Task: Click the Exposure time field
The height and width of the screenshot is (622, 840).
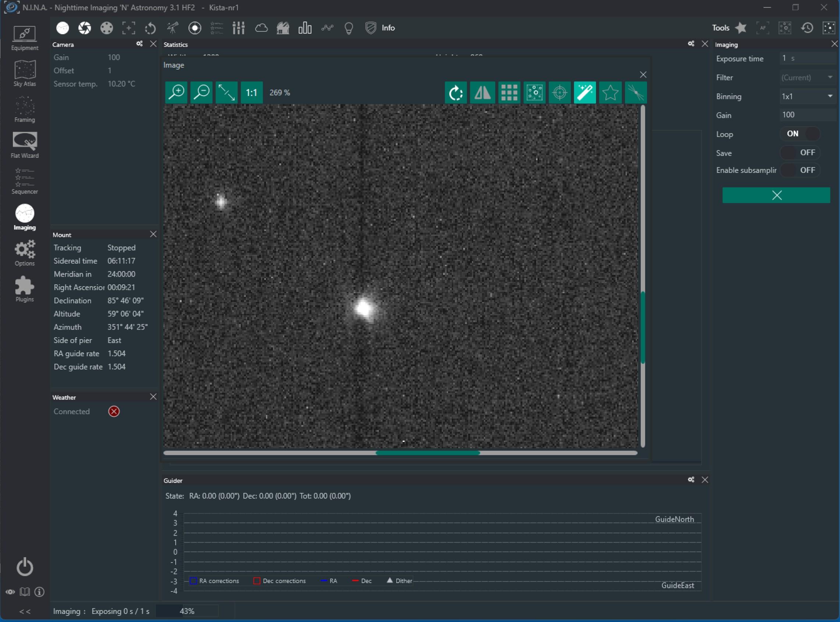Action: point(808,58)
